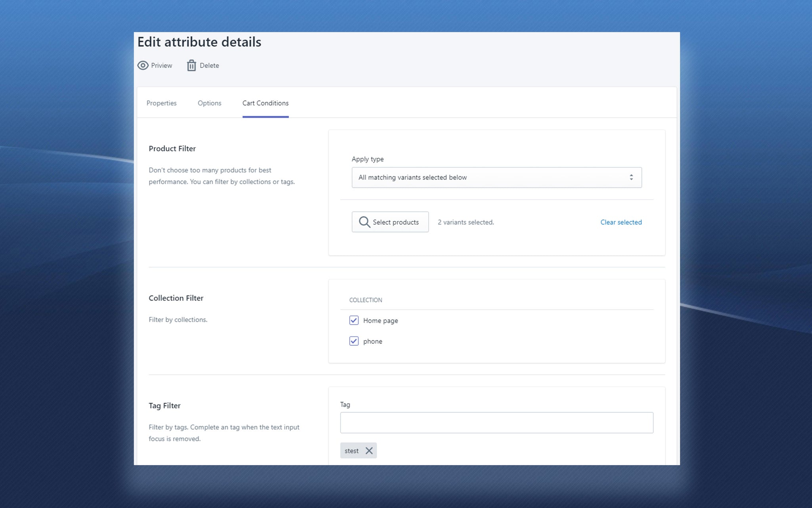Click the Delete trash can icon
This screenshot has width=812, height=508.
pos(192,65)
